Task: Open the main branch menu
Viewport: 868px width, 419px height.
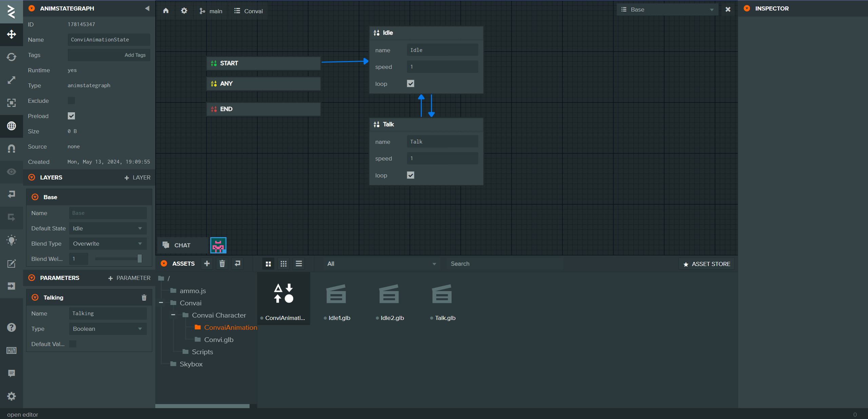Action: tap(211, 11)
